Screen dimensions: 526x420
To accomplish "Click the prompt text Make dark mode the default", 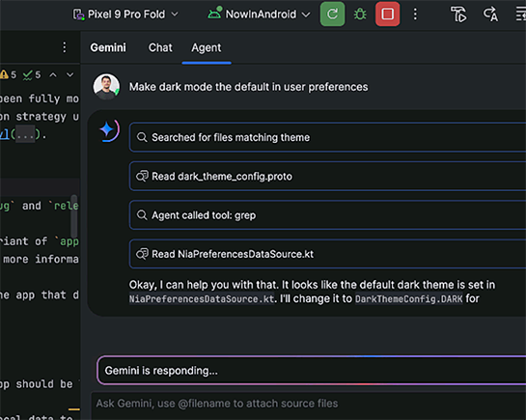I will point(249,87).
